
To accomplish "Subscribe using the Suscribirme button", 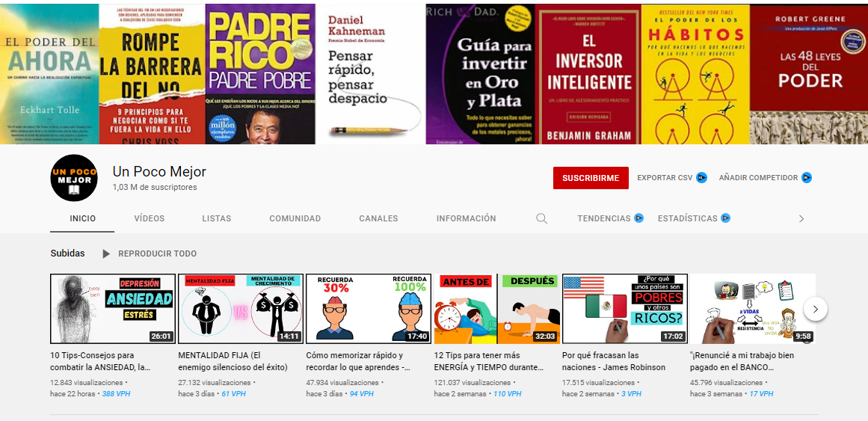I will pyautogui.click(x=591, y=178).
